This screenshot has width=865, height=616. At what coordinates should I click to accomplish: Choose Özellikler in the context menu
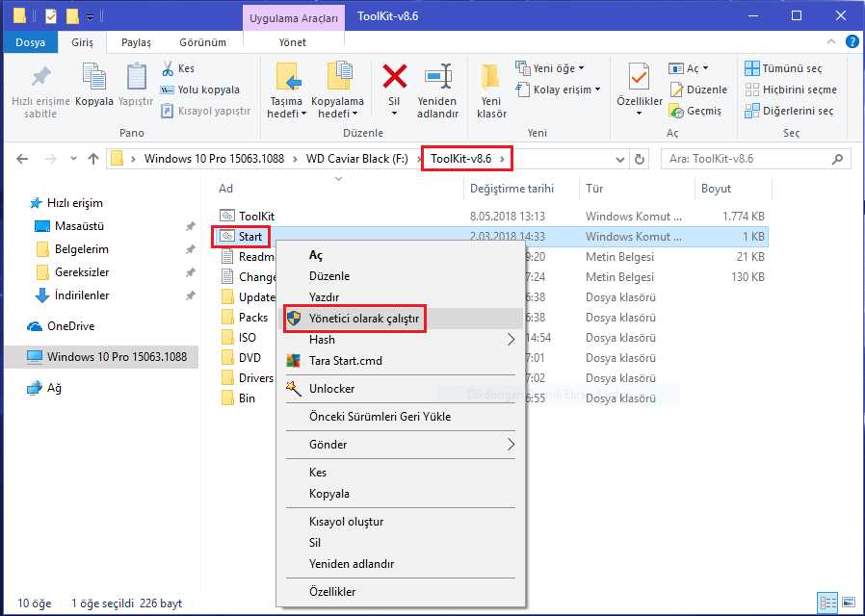pyautogui.click(x=401, y=592)
